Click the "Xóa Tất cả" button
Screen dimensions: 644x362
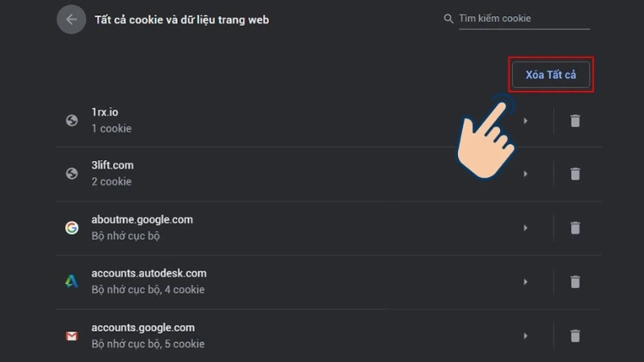click(552, 75)
